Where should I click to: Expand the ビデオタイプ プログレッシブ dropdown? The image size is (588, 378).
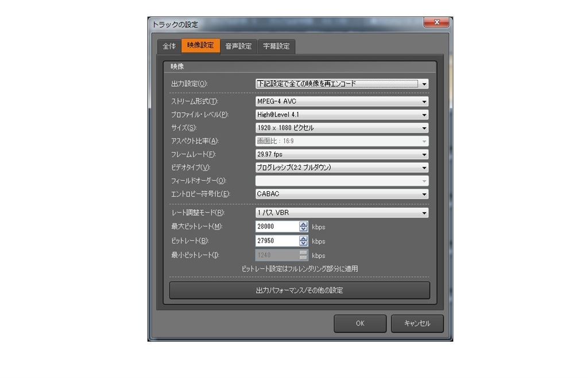342,168
